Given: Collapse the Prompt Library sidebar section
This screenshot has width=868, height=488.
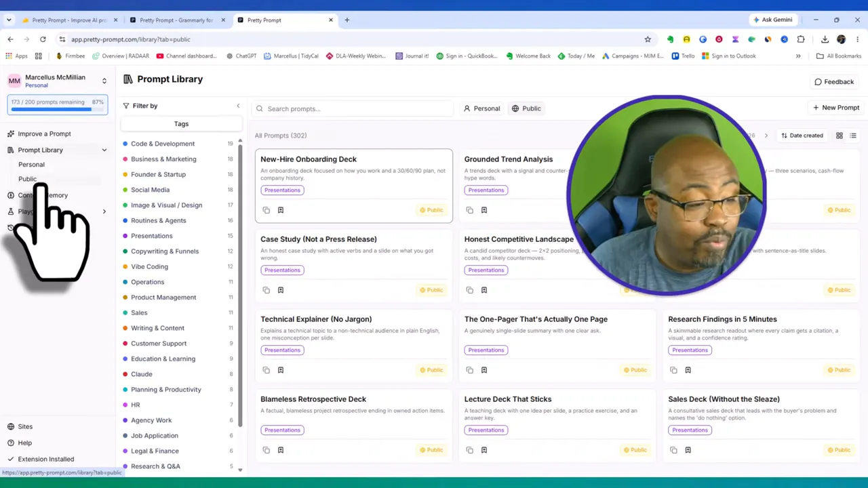Looking at the screenshot, I should click(x=104, y=150).
